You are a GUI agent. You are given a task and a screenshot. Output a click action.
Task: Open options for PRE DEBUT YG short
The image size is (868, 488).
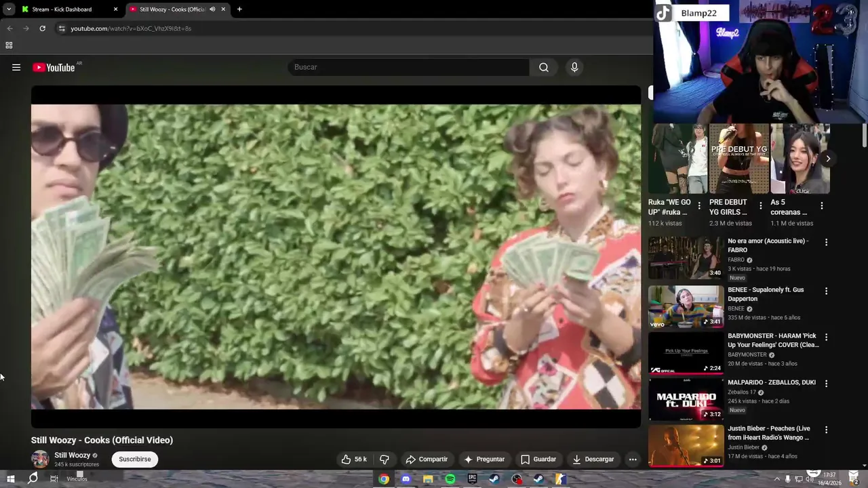coord(760,206)
